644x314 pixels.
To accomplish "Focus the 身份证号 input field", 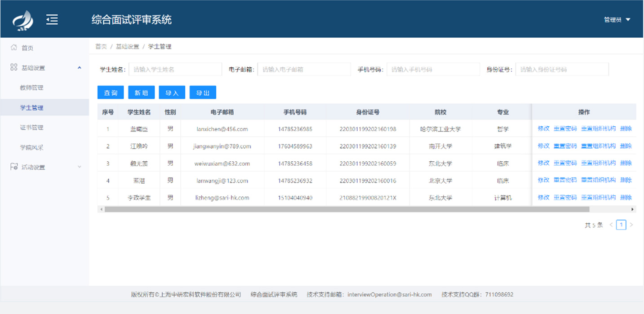I will [562, 70].
